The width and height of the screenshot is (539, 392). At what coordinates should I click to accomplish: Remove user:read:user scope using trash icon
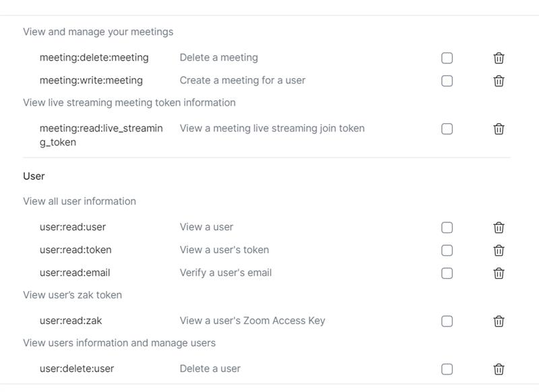pos(499,228)
